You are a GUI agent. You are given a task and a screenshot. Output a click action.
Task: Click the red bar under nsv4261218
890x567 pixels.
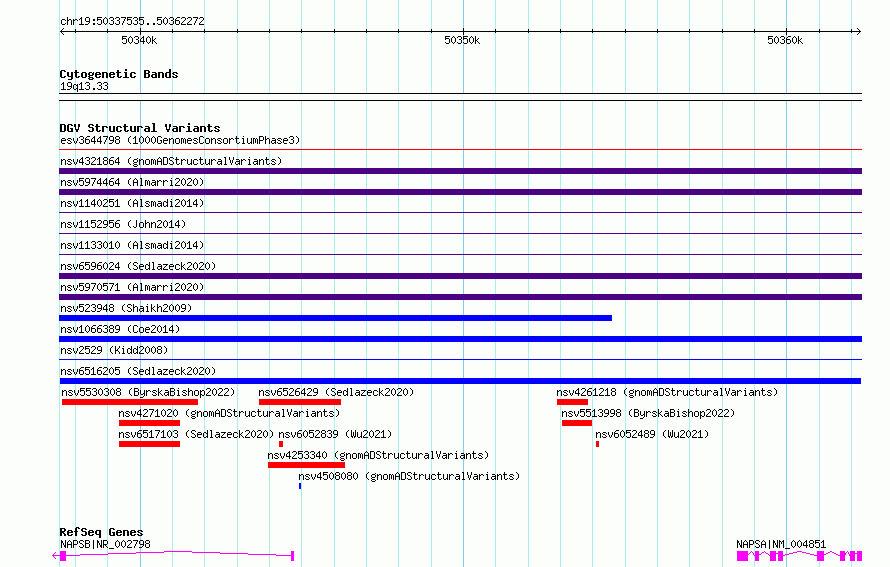(572, 402)
